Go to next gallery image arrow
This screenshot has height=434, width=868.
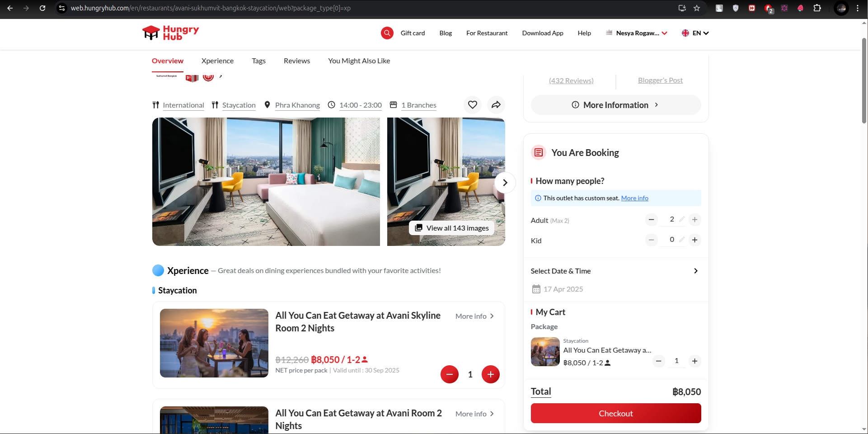[505, 183]
